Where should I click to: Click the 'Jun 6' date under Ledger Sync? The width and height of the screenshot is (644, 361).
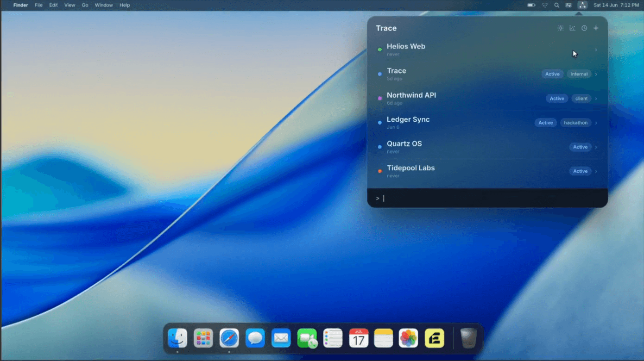(393, 127)
